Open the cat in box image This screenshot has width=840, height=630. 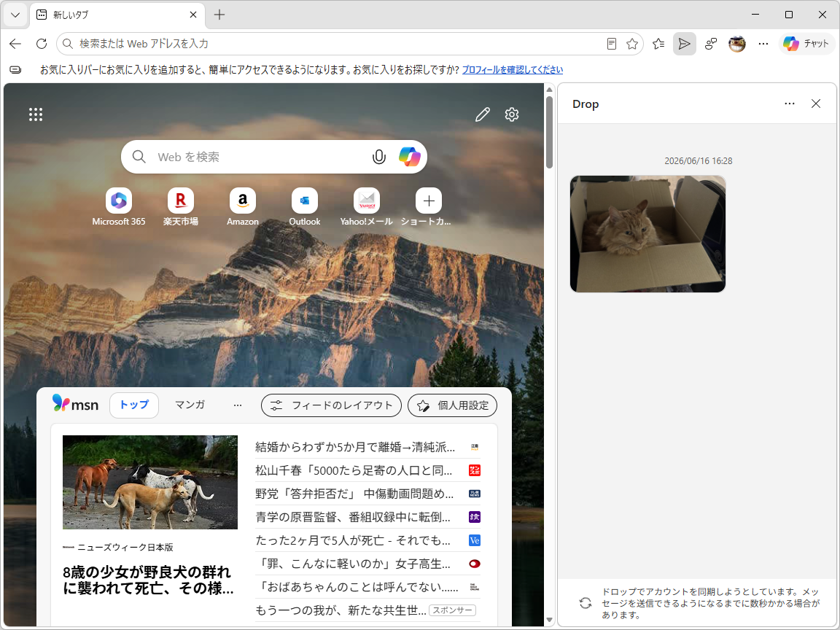point(647,234)
